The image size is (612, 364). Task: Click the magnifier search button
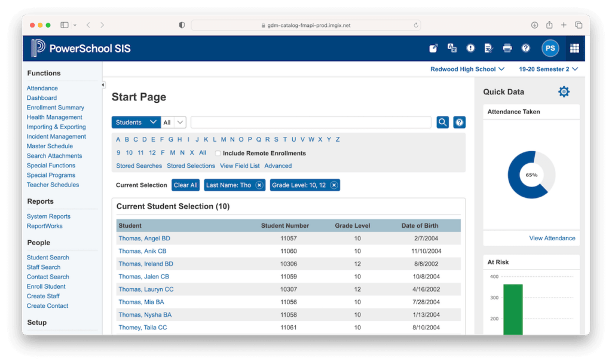click(x=442, y=122)
